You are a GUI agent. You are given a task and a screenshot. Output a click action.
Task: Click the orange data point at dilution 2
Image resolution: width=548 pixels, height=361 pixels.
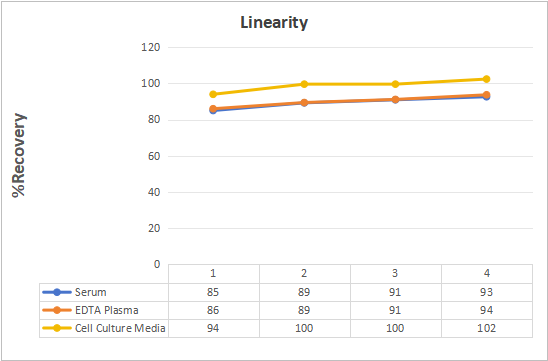tap(304, 103)
